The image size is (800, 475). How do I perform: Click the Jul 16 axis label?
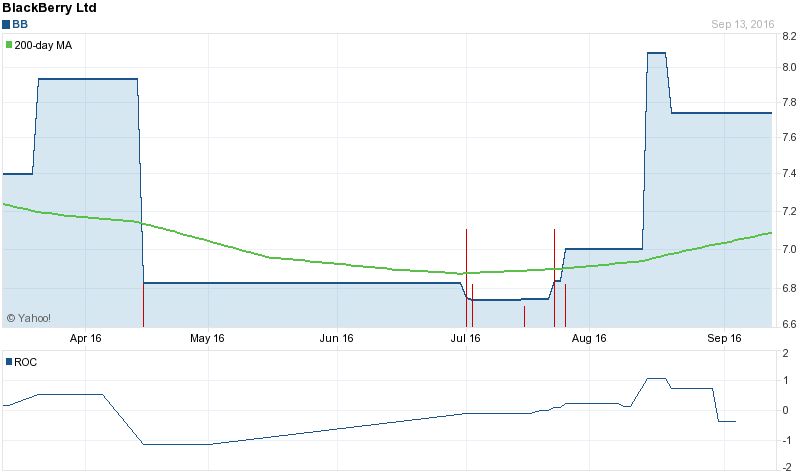pos(465,338)
